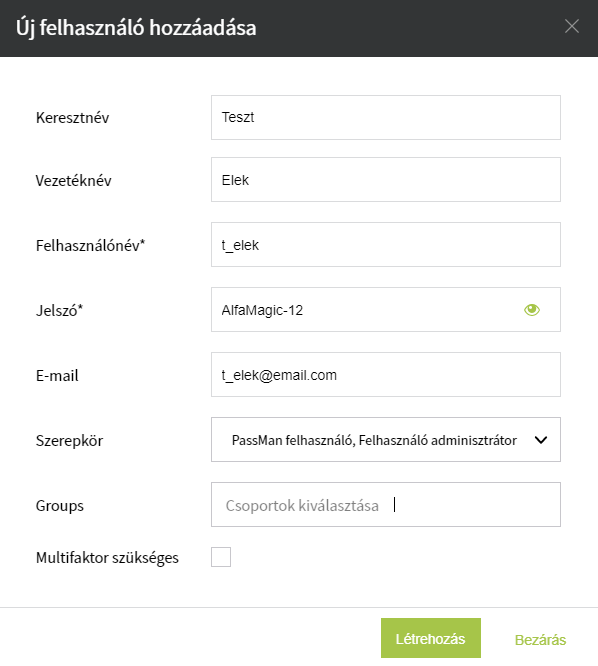Cancel via the Bezárás link
The image size is (598, 666).
click(x=540, y=640)
